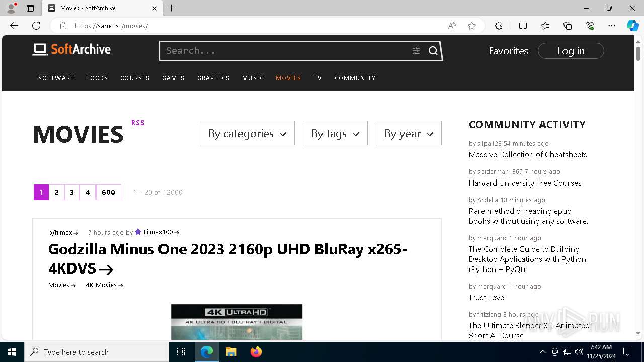
Task: Open Edge Settings and more menu
Action: (612, 26)
